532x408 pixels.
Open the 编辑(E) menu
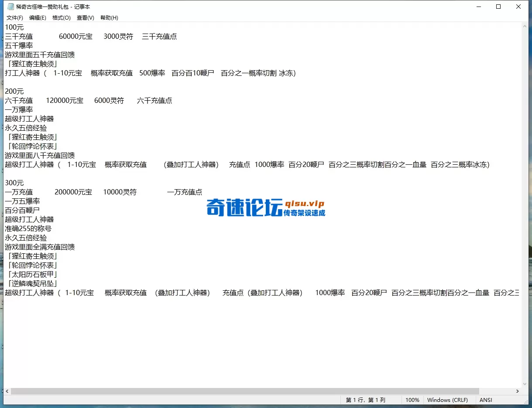(x=38, y=17)
